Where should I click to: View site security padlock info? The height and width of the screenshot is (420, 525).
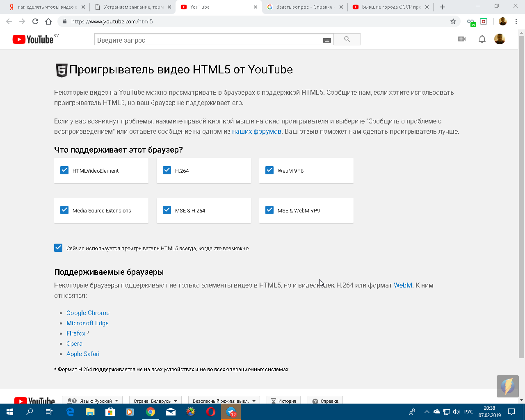point(64,21)
